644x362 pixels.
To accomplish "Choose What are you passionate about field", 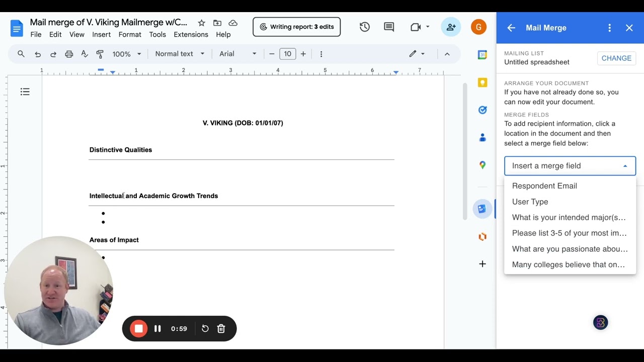I will pyautogui.click(x=570, y=249).
